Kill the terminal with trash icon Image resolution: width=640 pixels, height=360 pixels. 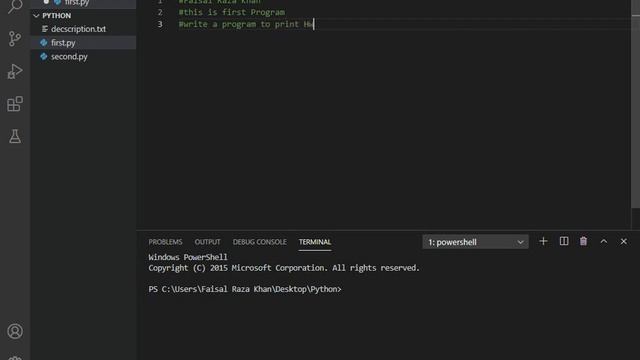coord(583,241)
